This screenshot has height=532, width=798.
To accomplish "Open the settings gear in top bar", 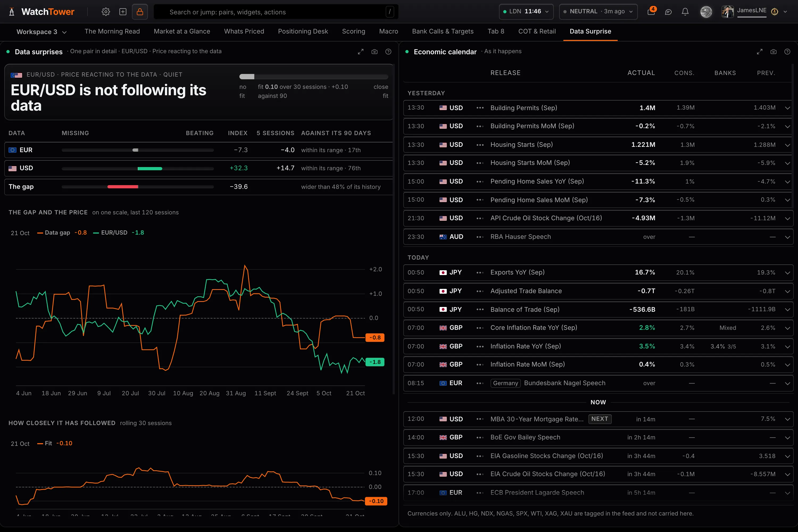I will pos(106,12).
